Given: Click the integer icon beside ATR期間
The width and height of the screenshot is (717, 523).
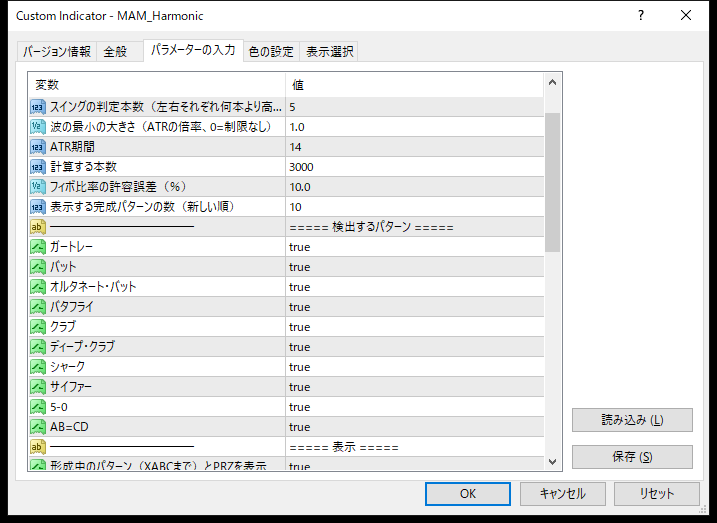Looking at the screenshot, I should [x=38, y=147].
